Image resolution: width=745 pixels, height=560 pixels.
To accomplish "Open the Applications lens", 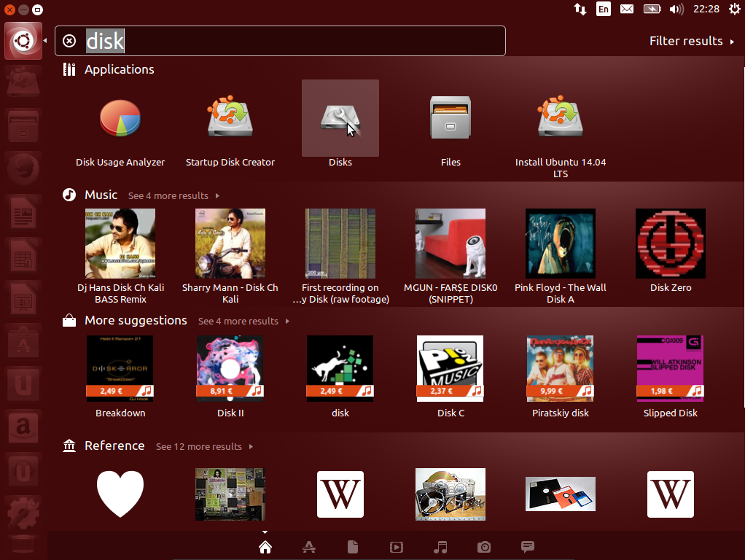I will [x=309, y=547].
